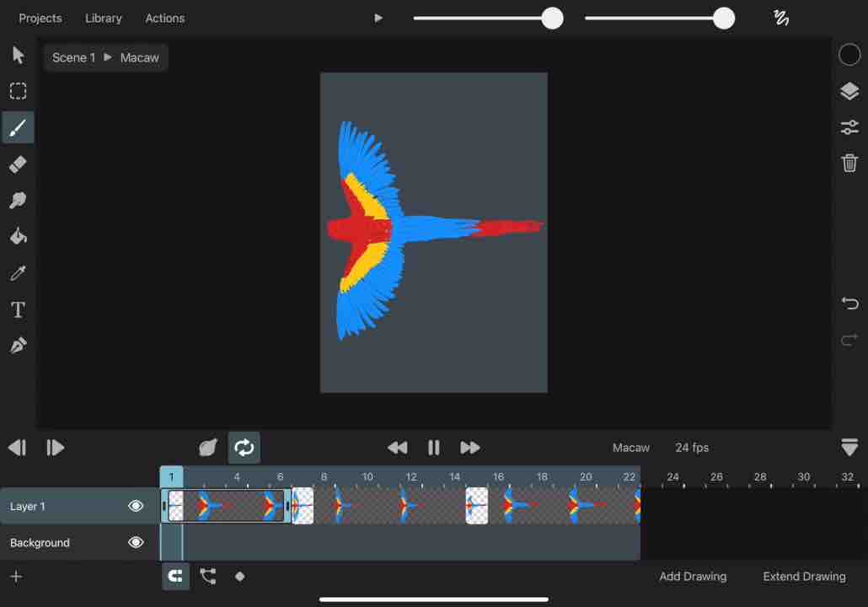The height and width of the screenshot is (607, 868).
Task: Collapse the timeline panel with triangle
Action: (x=849, y=448)
